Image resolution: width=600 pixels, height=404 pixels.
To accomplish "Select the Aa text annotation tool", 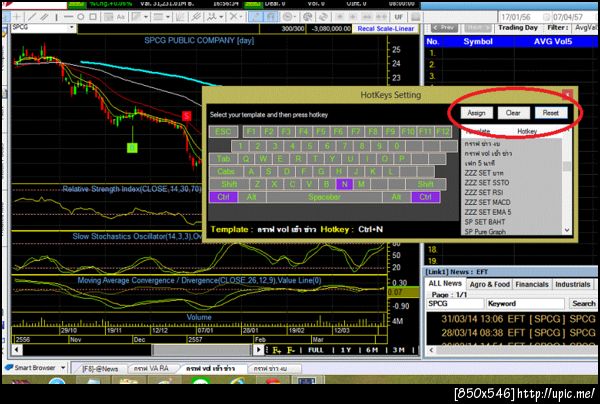I will pos(121,17).
